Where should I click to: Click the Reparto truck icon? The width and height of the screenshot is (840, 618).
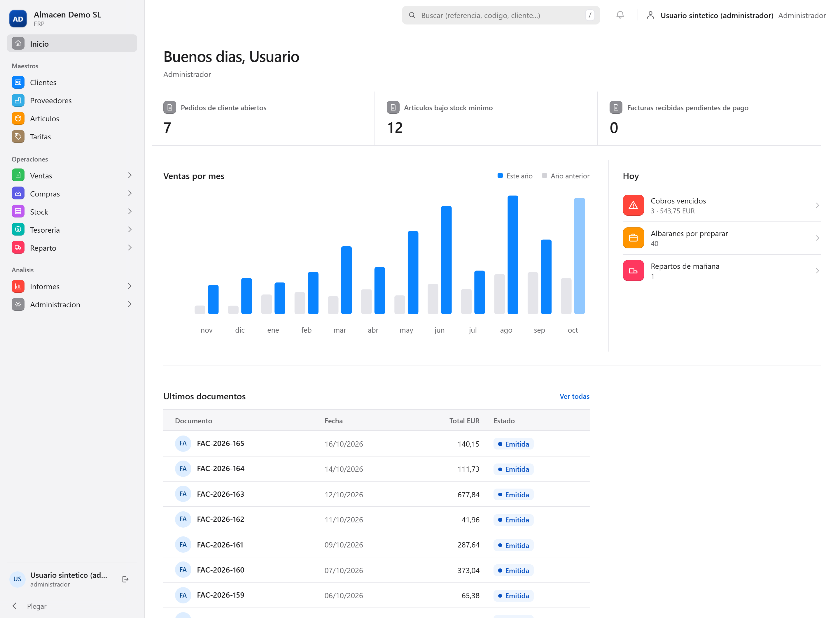point(18,248)
